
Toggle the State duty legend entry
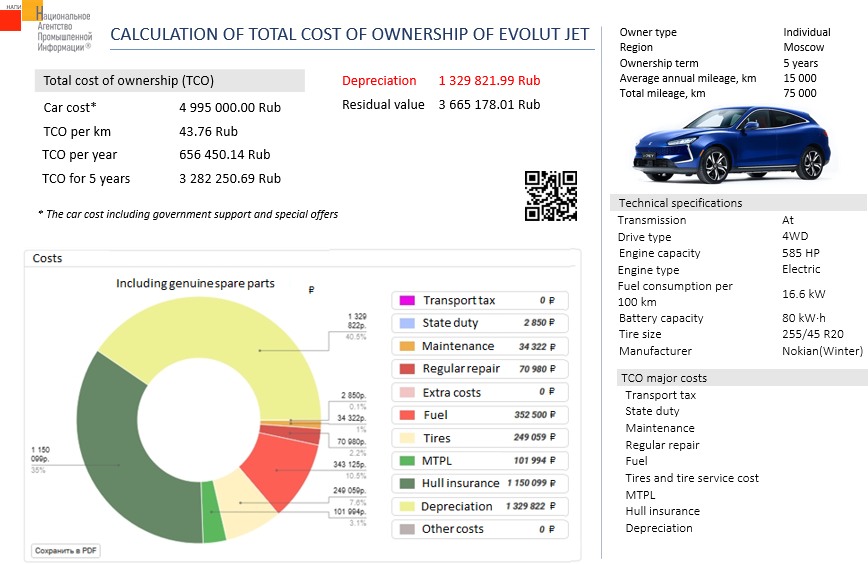[479, 323]
